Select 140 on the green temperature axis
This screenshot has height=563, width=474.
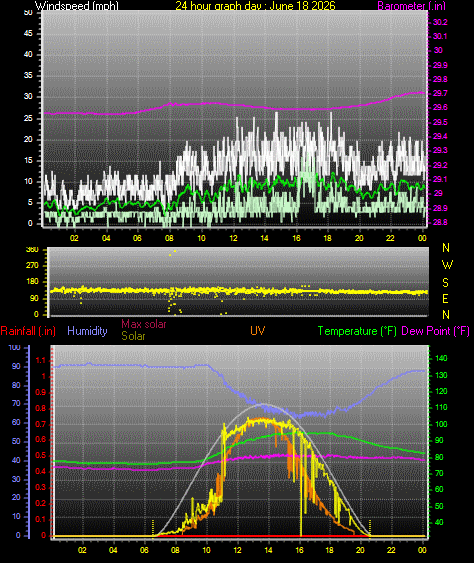441,358
